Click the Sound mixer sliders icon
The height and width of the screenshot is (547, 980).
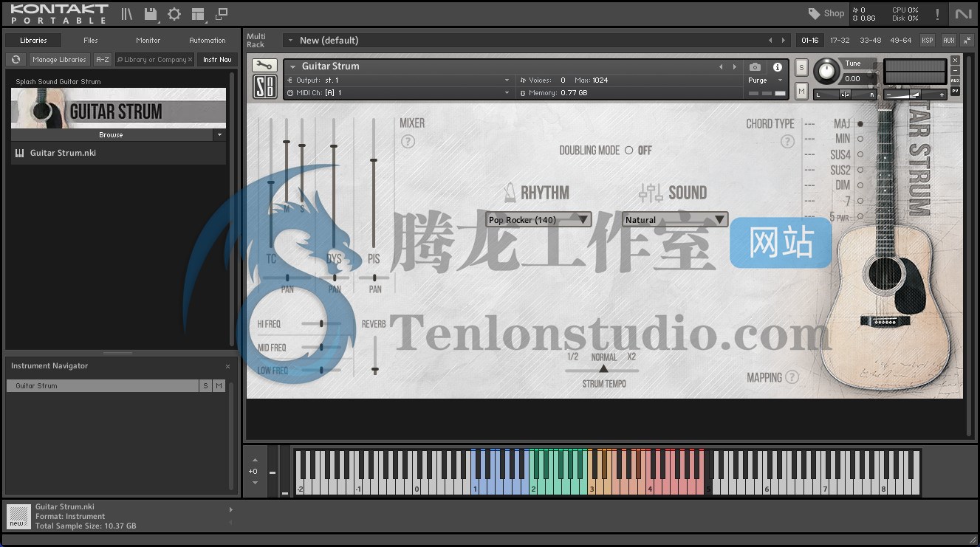pos(651,193)
